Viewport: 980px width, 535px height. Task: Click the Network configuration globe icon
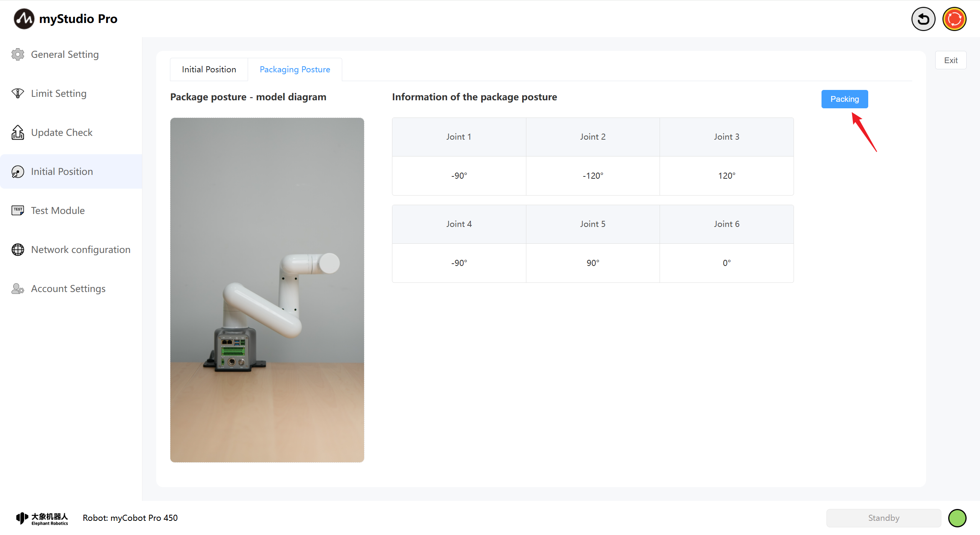18,250
